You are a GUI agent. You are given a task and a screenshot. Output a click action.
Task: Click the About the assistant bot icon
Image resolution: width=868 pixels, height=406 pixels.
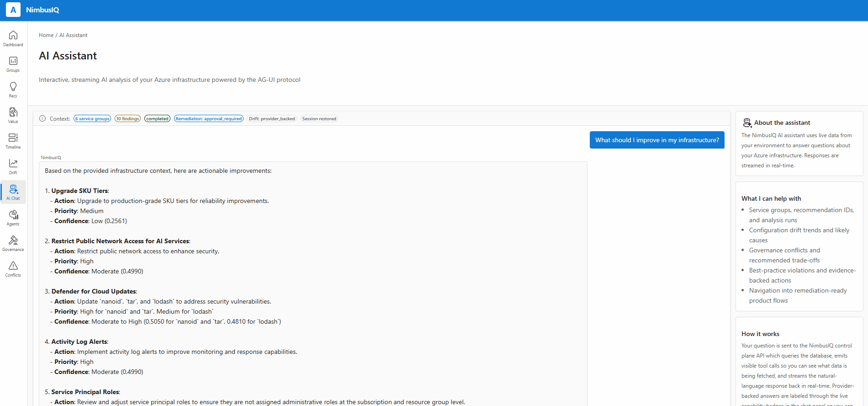747,123
